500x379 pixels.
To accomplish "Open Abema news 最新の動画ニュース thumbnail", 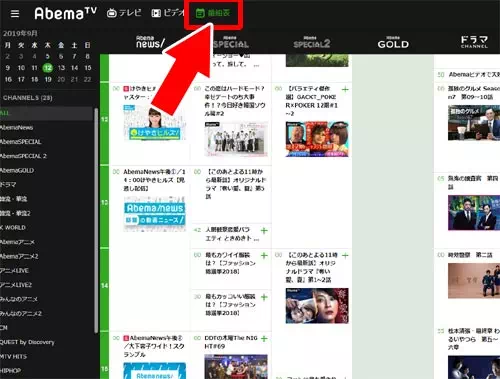I will pyautogui.click(x=154, y=214).
